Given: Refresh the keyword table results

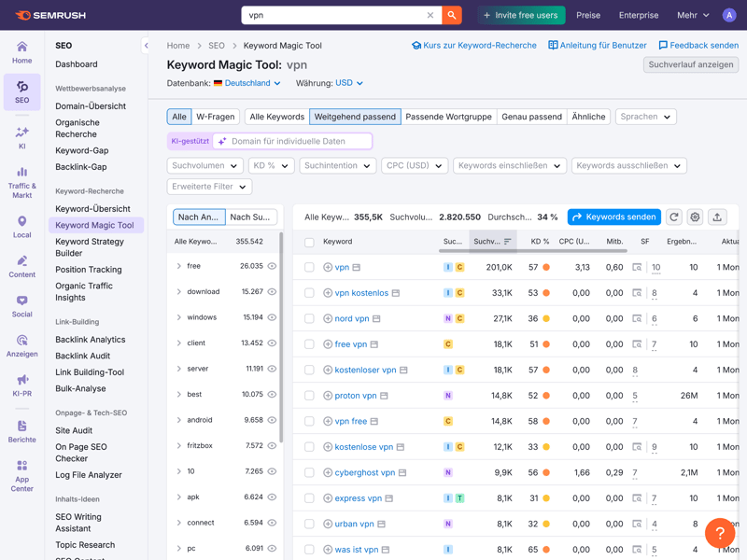Looking at the screenshot, I should (x=673, y=217).
